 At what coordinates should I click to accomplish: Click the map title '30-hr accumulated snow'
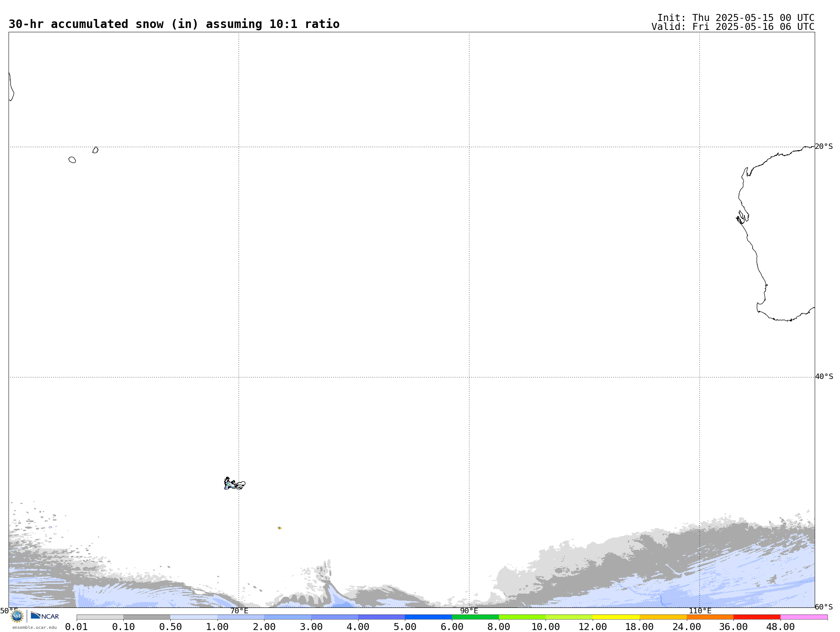click(86, 24)
